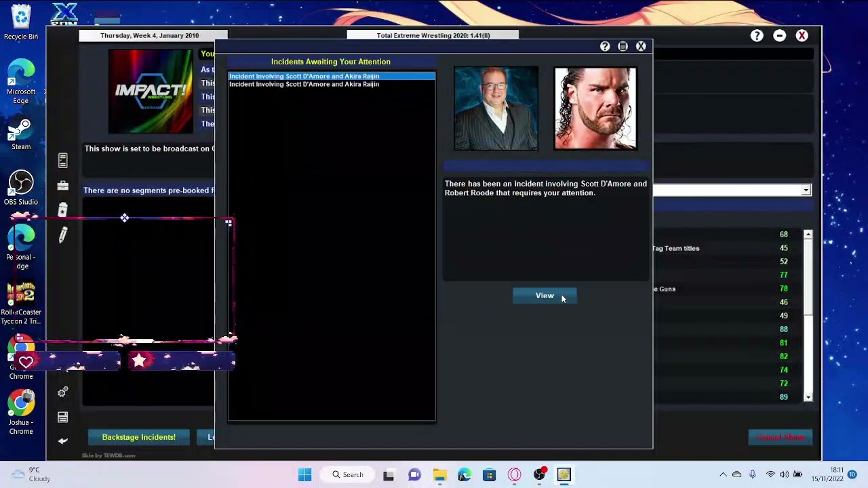Screen dimensions: 868x488
Task: Click the Total Extreme Wrestling 2020 title text
Action: point(433,35)
